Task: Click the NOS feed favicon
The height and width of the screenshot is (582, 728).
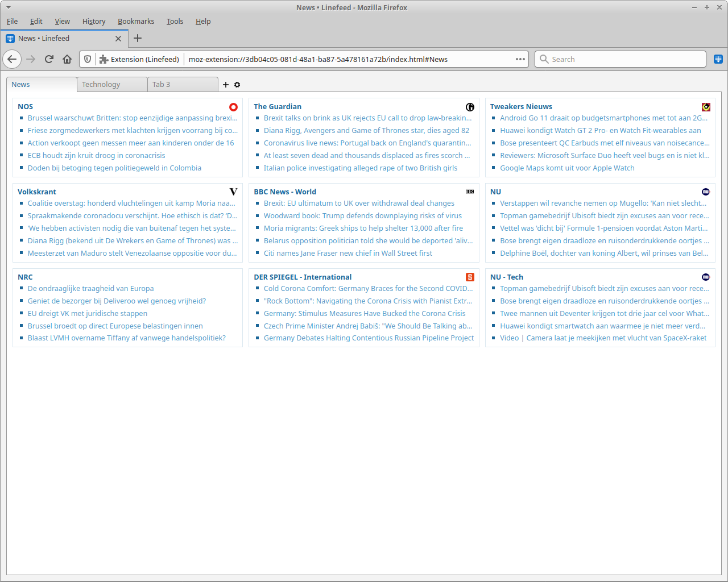Action: click(x=233, y=107)
